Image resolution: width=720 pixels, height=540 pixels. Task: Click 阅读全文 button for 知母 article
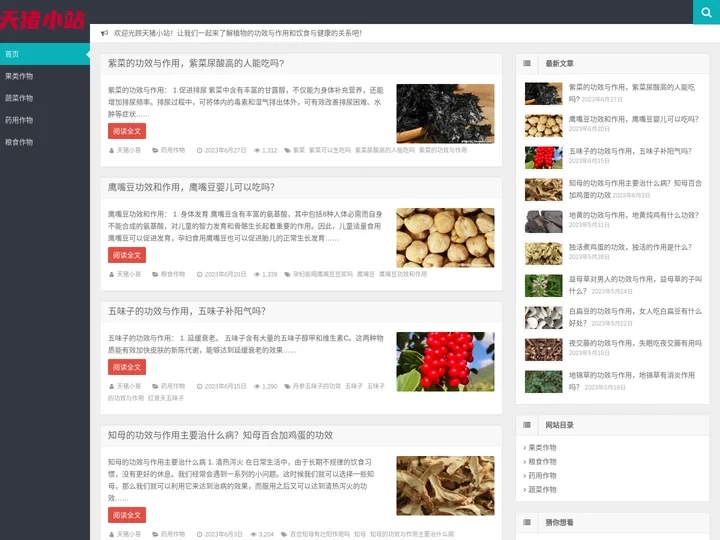pos(127,515)
